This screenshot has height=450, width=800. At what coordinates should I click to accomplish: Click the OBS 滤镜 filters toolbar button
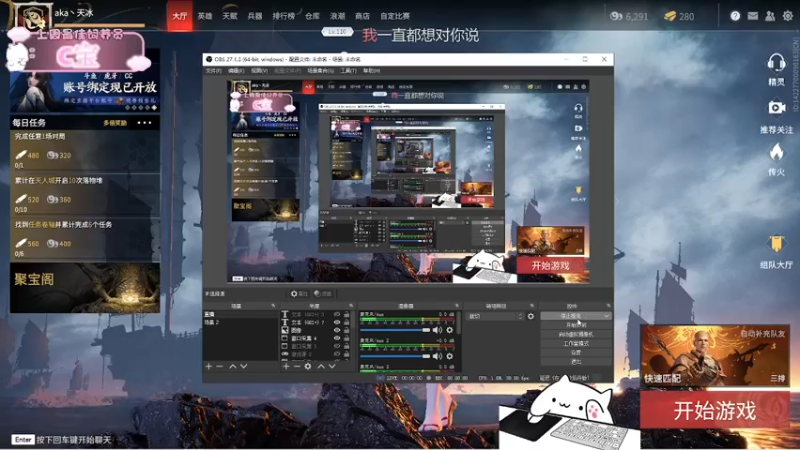(323, 294)
